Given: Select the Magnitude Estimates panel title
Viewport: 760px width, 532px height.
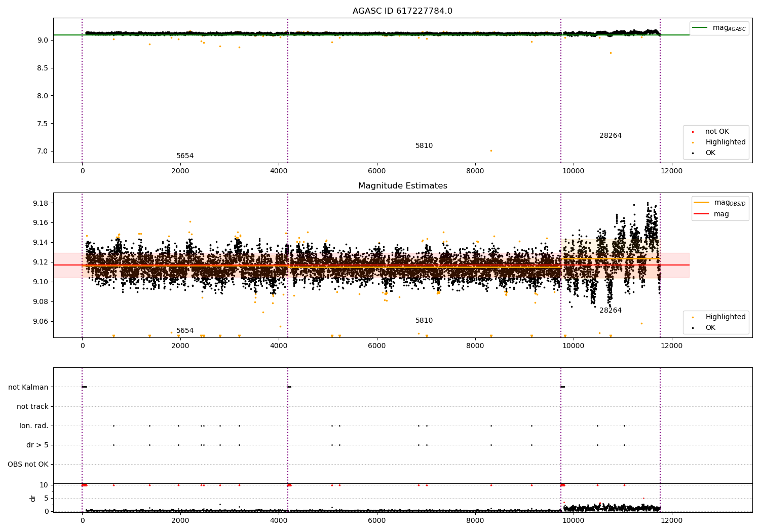Looking at the screenshot, I should 402,186.
